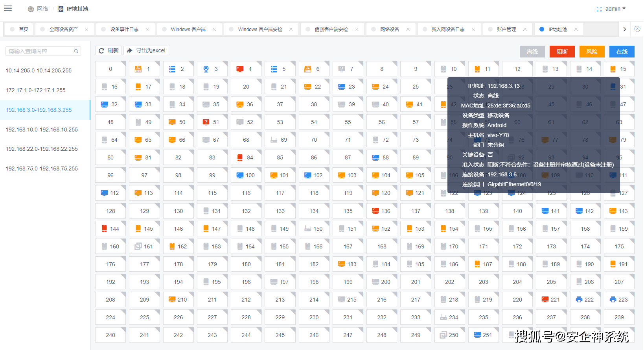Select the empty IP cell 128
The height and width of the screenshot is (350, 644).
[110, 211]
